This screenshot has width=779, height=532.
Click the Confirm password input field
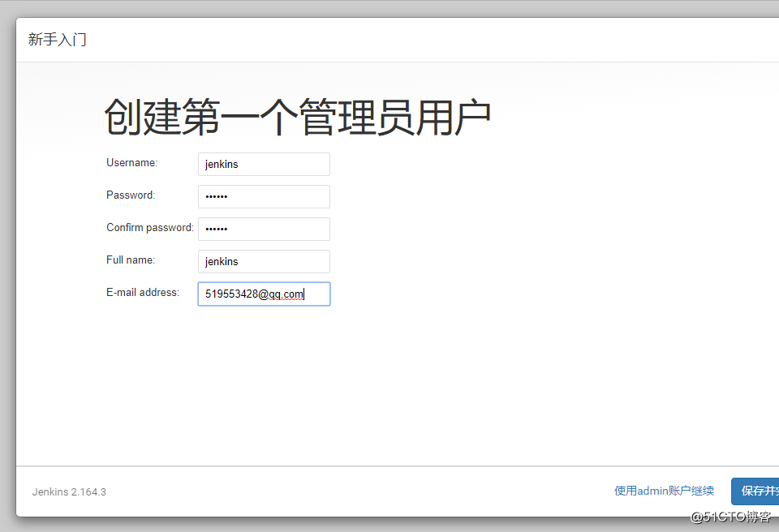[263, 229]
